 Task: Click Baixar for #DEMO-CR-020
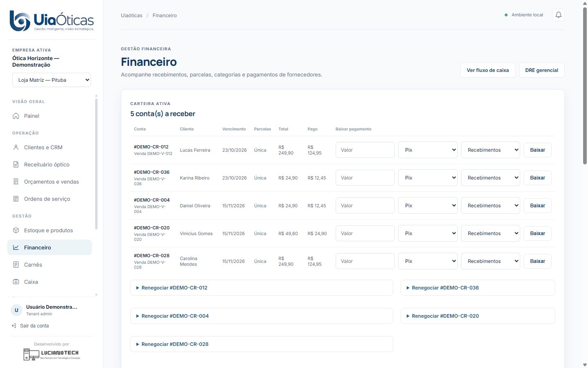click(x=537, y=233)
